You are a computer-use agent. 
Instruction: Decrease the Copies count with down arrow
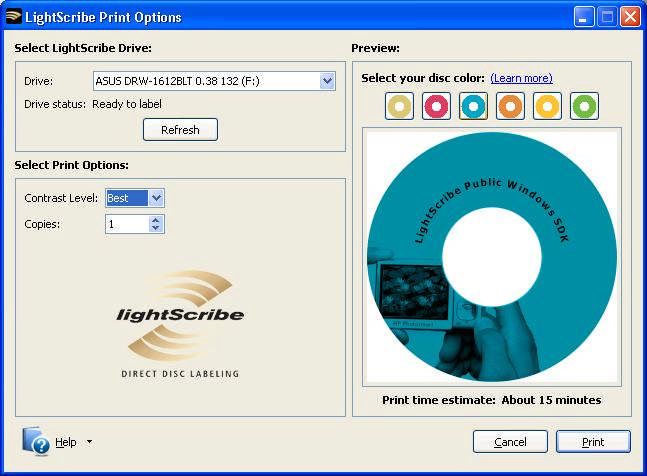click(x=156, y=228)
